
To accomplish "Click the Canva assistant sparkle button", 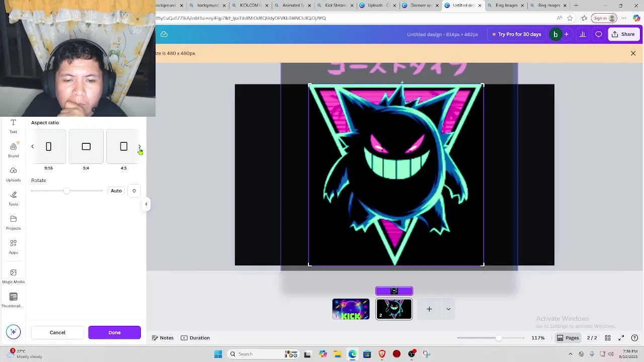I will [14, 332].
